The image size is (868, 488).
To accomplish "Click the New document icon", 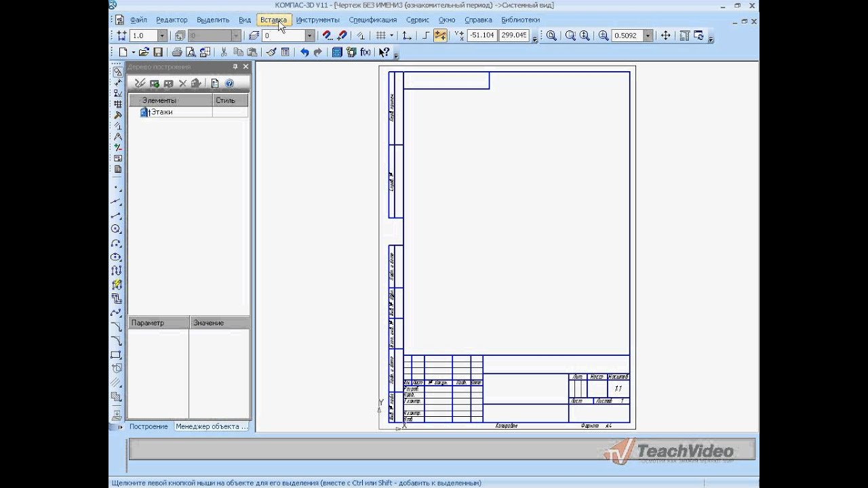I will [x=123, y=52].
